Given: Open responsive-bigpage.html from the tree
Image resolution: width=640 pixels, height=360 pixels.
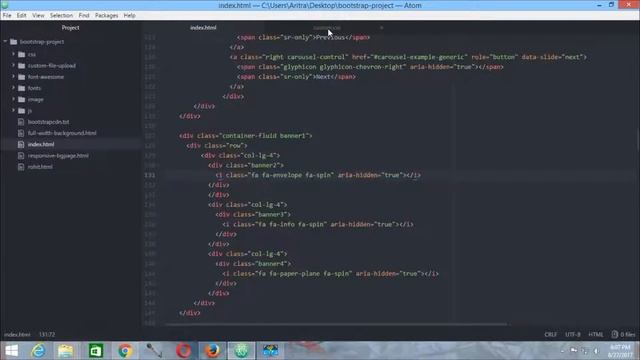Looking at the screenshot, I should tap(58, 156).
